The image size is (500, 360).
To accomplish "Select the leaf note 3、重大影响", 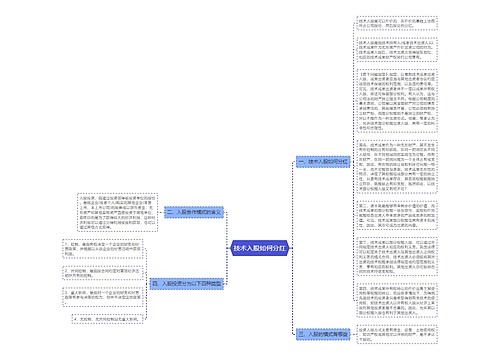I will [103, 297].
